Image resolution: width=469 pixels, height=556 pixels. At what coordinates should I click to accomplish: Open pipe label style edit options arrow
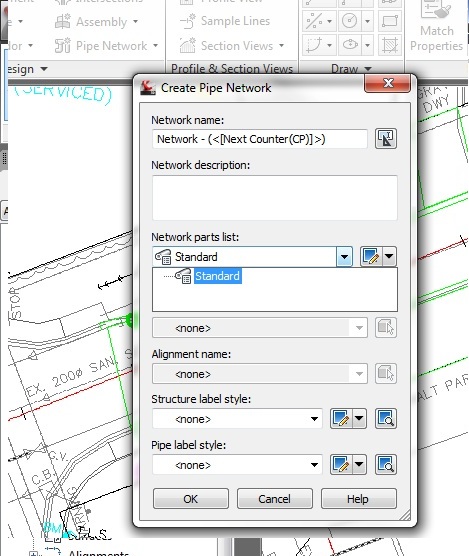(359, 465)
